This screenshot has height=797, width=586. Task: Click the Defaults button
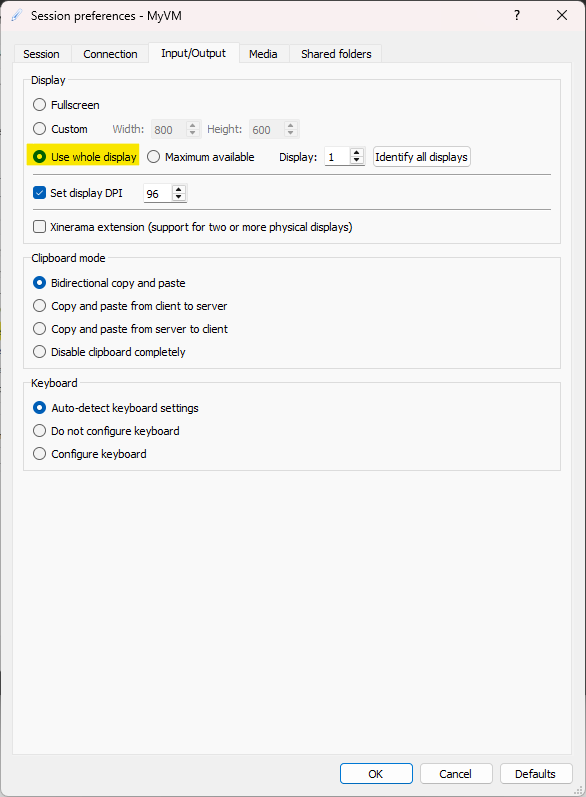point(536,774)
